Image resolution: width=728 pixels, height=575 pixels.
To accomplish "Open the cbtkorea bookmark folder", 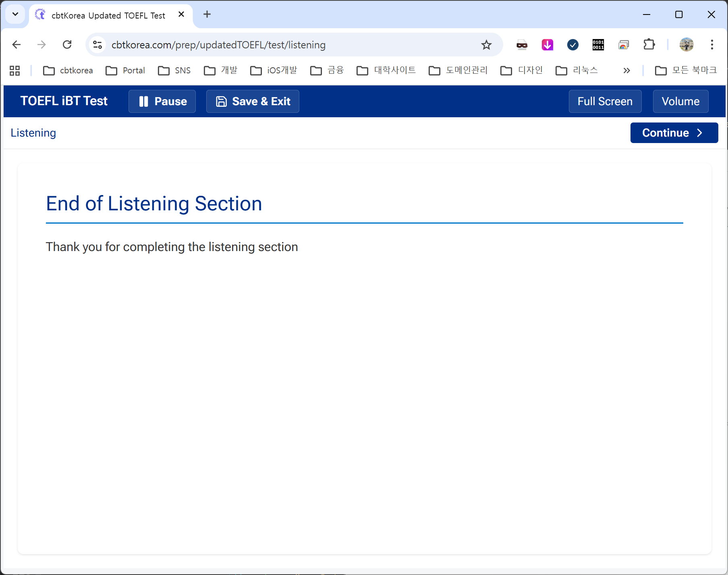I will coord(68,71).
